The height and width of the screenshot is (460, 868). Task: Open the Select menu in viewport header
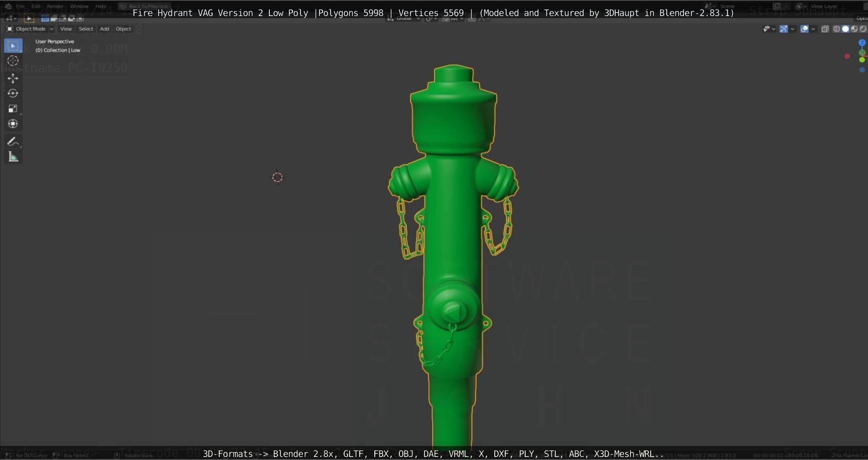[86, 29]
